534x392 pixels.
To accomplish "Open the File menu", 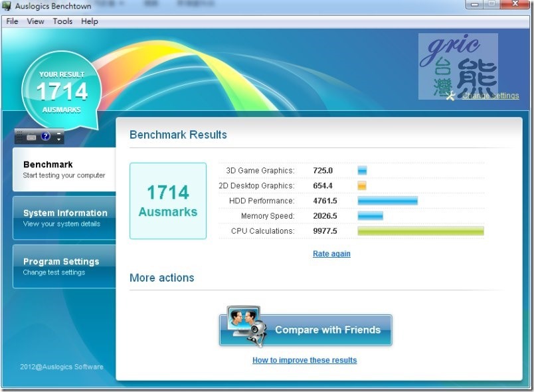I will tap(12, 21).
